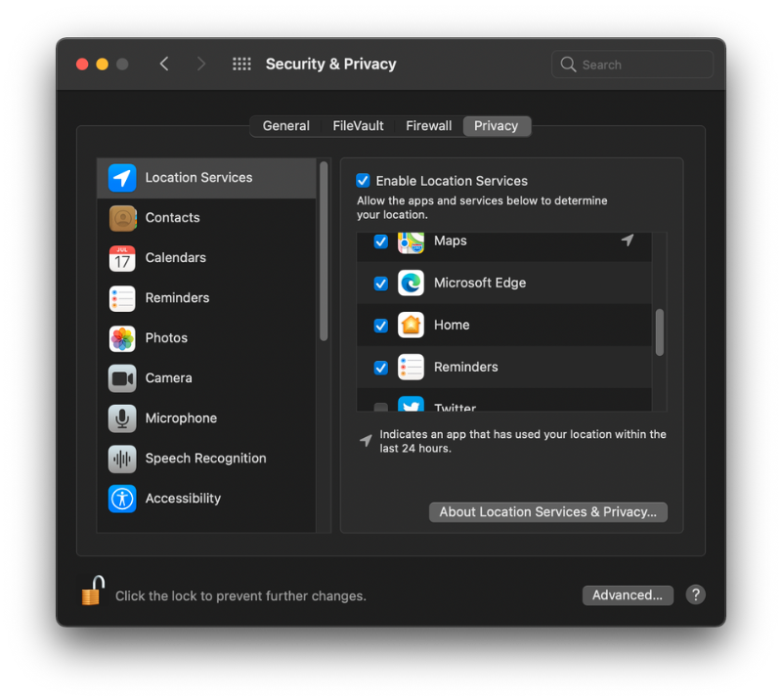Select the General tab
Image resolution: width=782 pixels, height=700 pixels.
click(x=285, y=125)
